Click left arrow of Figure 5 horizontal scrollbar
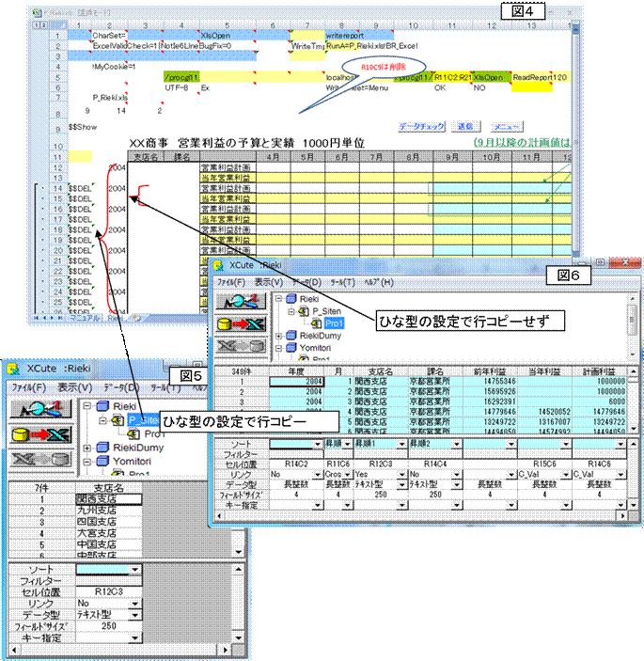 (13, 650)
